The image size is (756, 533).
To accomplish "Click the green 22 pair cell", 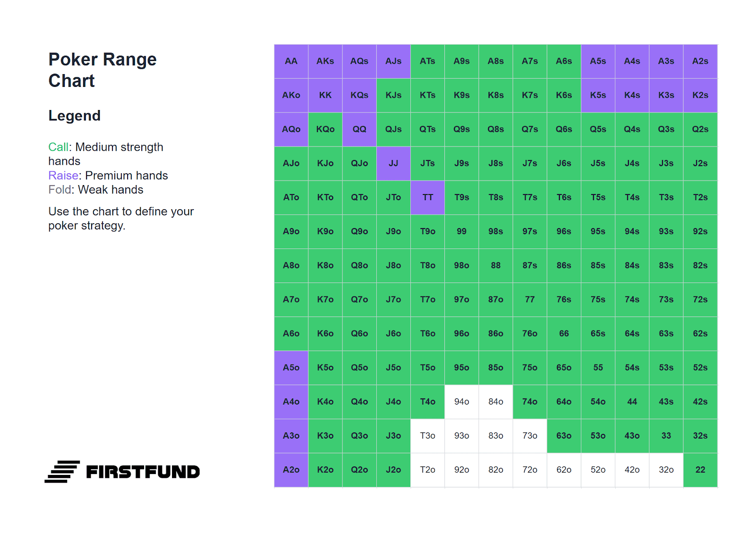I will pyautogui.click(x=700, y=470).
